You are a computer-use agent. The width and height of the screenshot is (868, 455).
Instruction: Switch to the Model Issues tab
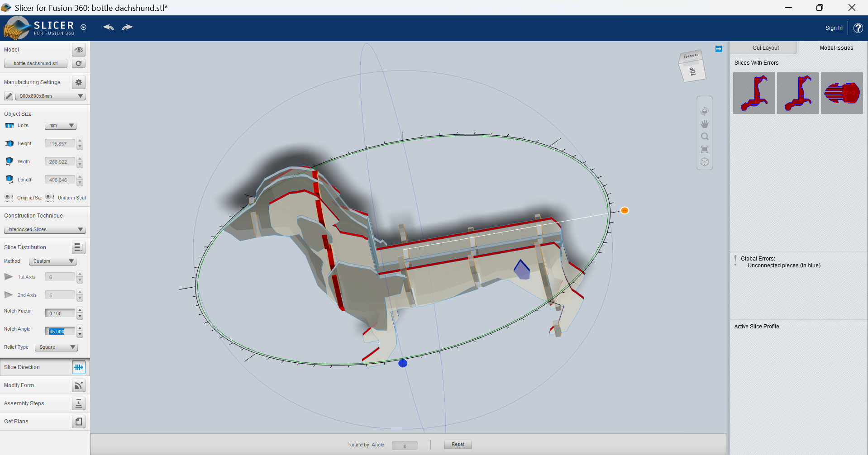coord(836,48)
